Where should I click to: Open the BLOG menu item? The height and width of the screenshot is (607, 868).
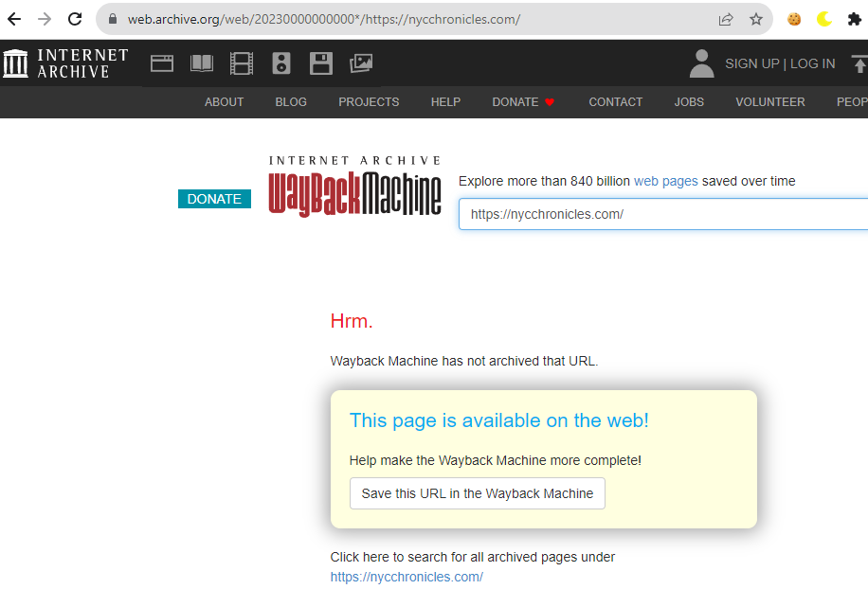[x=291, y=102]
